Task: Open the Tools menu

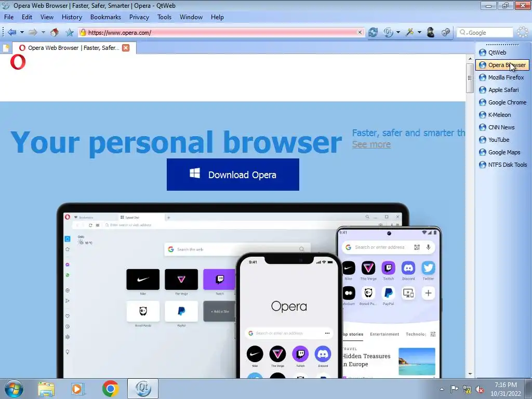Action: coord(164,17)
